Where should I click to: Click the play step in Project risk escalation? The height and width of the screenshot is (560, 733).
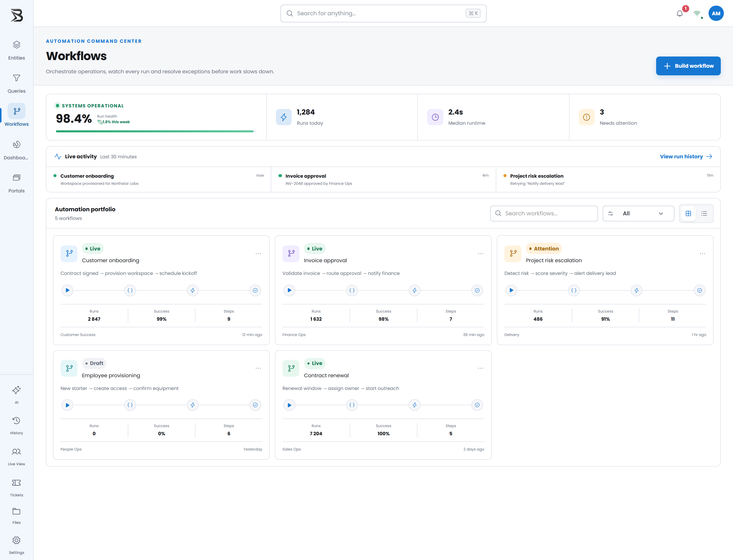click(511, 290)
